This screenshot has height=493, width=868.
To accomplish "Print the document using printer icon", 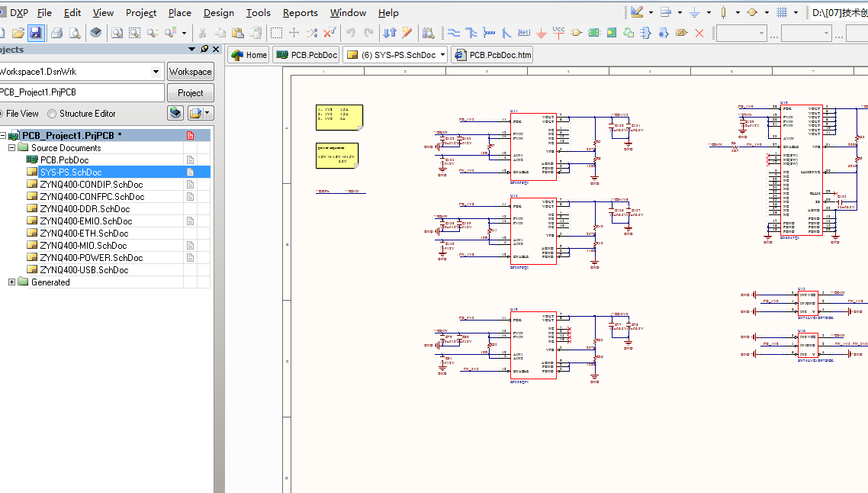I will pos(57,34).
